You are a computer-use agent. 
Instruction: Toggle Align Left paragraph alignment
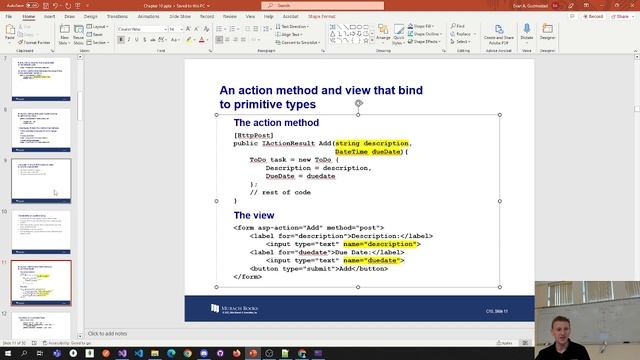220,40
